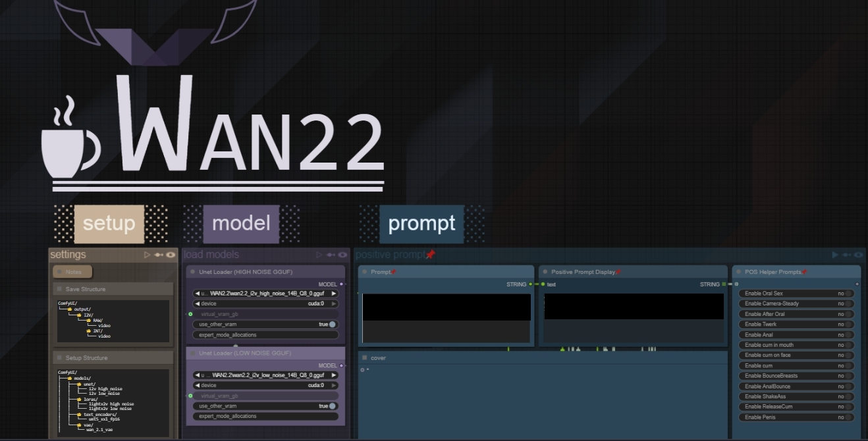Image resolution: width=868 pixels, height=441 pixels.
Task: Open high noise unet model name dropdown
Action: [x=265, y=294]
